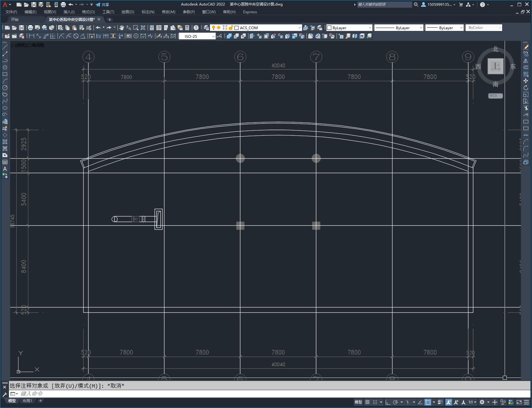Click the Diameter dimension tool
Screen dimensions: 532x408
coord(76,36)
